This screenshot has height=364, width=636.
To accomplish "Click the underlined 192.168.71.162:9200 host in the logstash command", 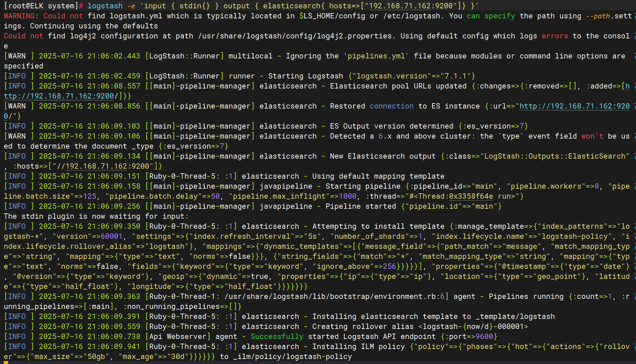I will click(x=411, y=6).
